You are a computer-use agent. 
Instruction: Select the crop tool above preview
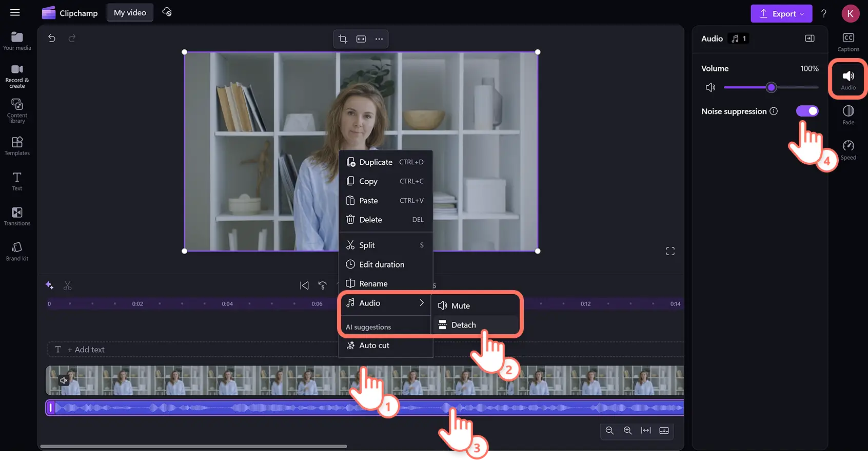click(343, 39)
